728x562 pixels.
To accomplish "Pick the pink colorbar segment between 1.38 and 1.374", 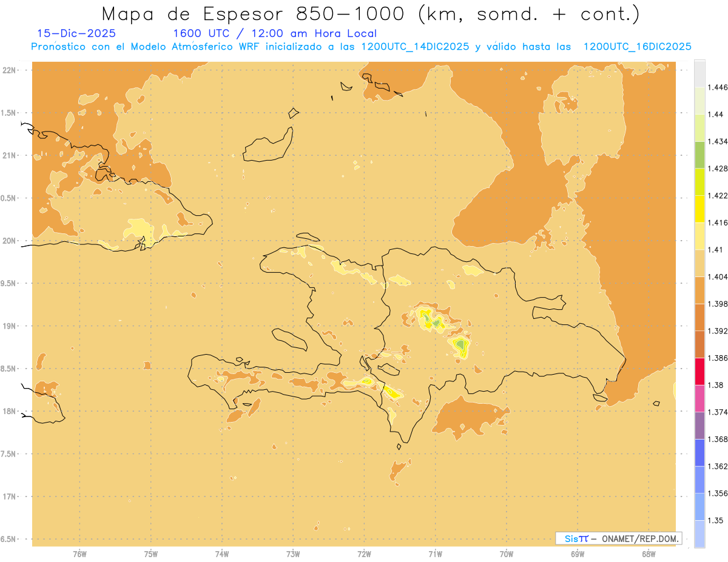I will click(699, 398).
